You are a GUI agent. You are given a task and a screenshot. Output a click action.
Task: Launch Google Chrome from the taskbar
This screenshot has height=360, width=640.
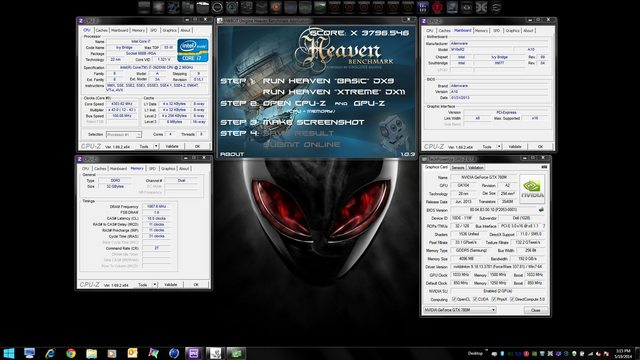71,353
